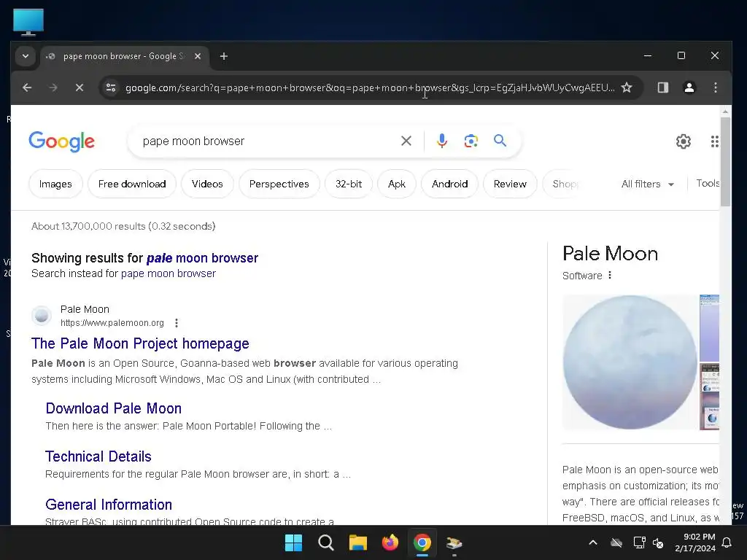Open the notifications bell icon
This screenshot has height=560, width=747.
pyautogui.click(x=727, y=542)
